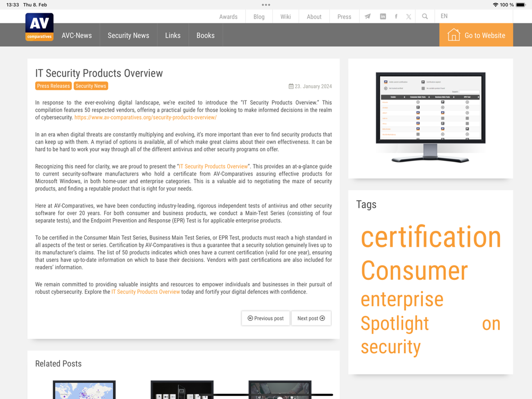Click the Go to Website button

pos(476,35)
